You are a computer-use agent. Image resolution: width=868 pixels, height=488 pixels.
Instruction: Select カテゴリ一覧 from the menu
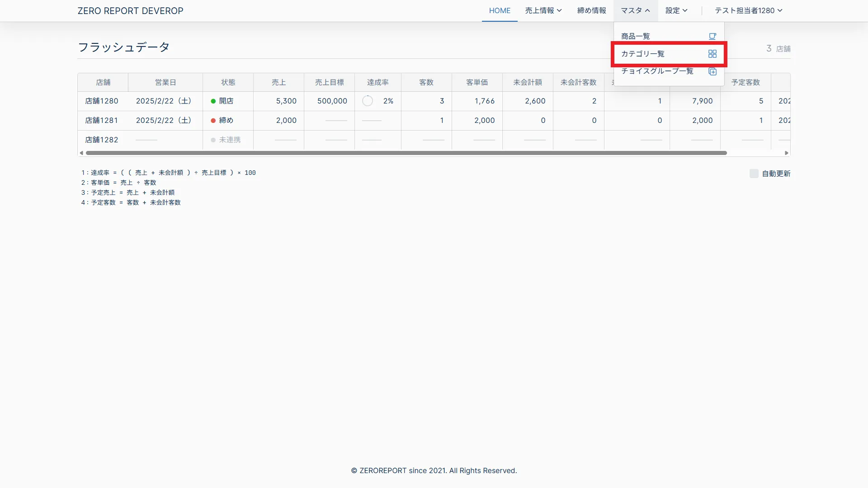(x=643, y=54)
